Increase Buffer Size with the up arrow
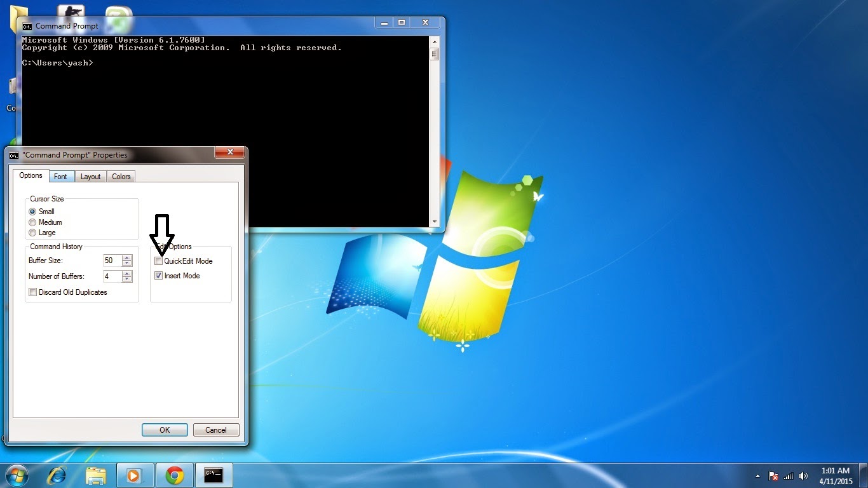 127,258
